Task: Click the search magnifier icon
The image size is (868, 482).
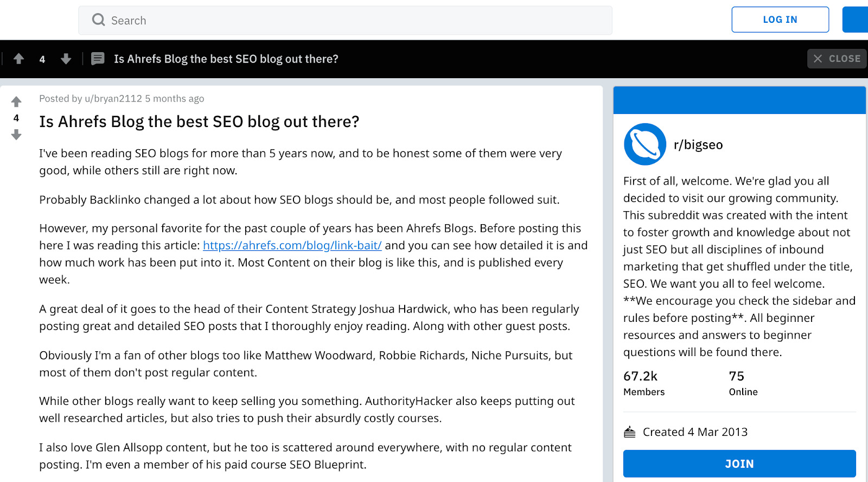Action: click(98, 20)
